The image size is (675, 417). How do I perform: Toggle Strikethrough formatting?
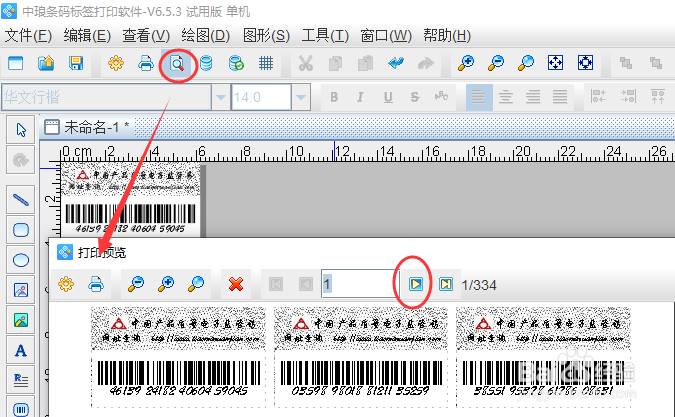(415, 97)
